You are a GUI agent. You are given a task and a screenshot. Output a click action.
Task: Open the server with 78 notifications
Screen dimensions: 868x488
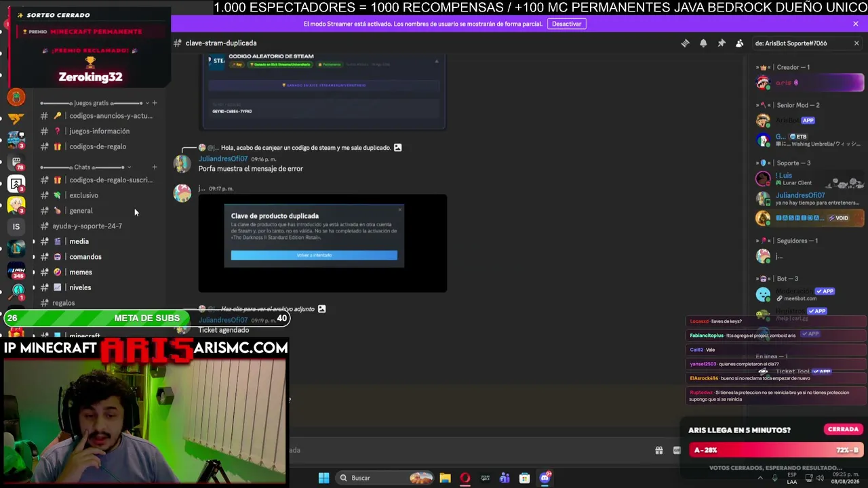tap(16, 163)
